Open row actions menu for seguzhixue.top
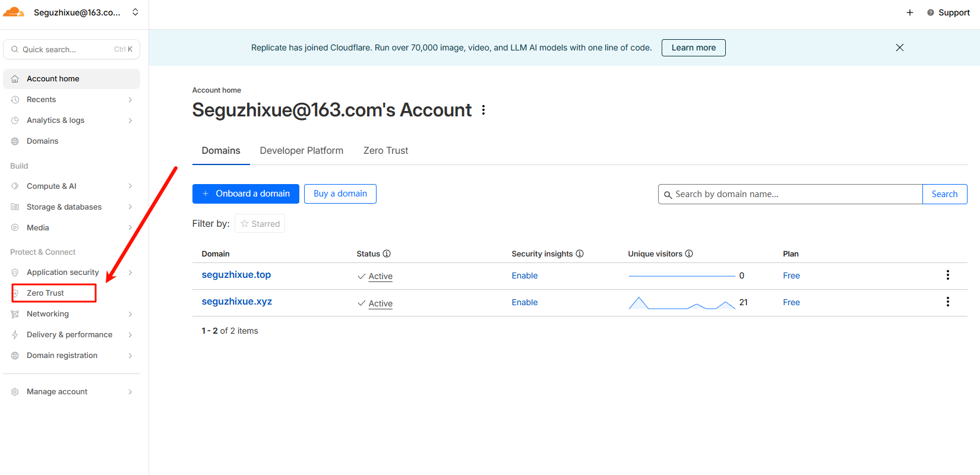Screen dimensions: 980x475 [947, 275]
